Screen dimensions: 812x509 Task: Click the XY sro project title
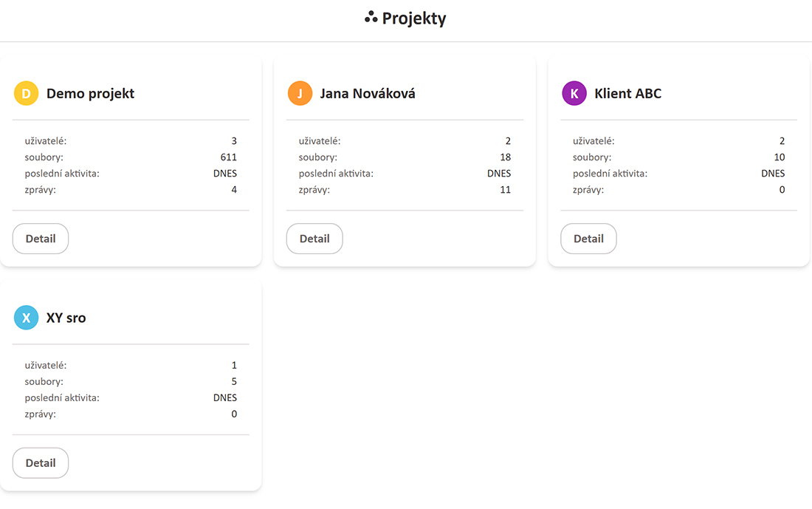click(66, 318)
